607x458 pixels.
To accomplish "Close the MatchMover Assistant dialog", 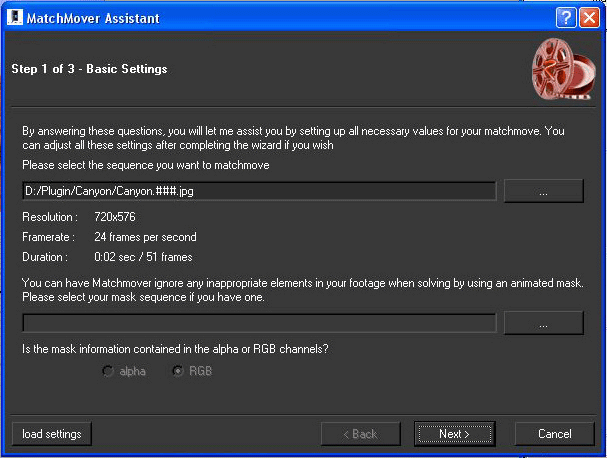I will click(x=589, y=18).
